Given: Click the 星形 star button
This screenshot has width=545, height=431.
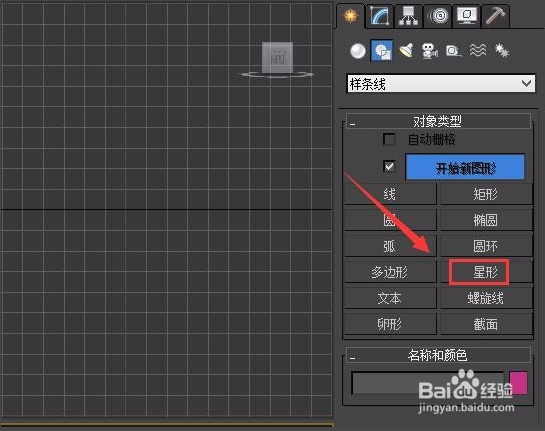Looking at the screenshot, I should pyautogui.click(x=486, y=272).
